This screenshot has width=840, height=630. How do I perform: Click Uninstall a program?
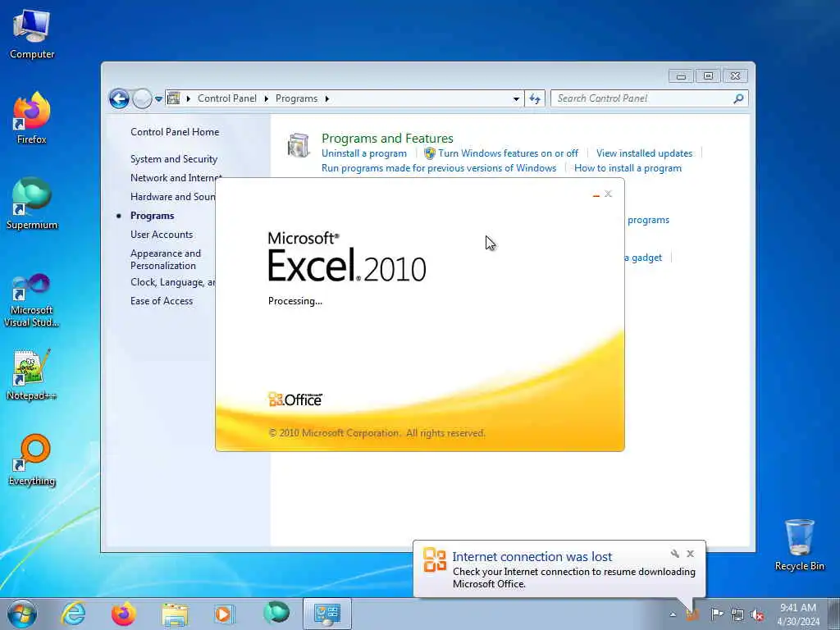click(363, 153)
